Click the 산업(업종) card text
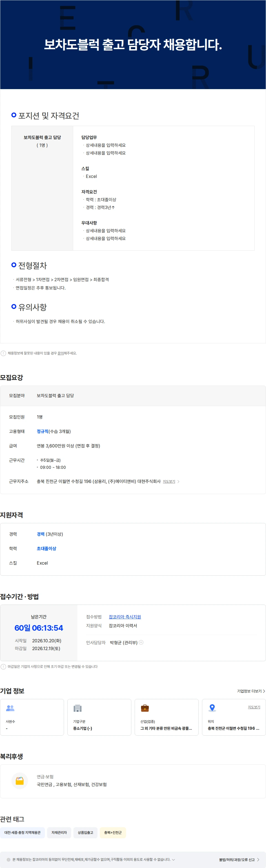Image resolution: width=266 pixels, height=868 pixels. [x=166, y=728]
